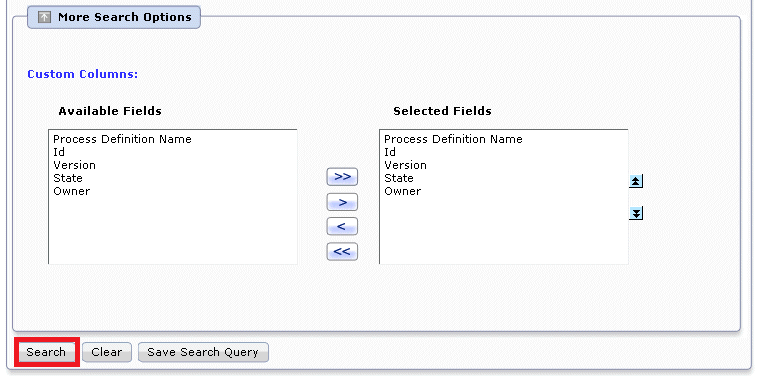Add the selected field with the > button
The image size is (762, 381).
pyautogui.click(x=342, y=202)
